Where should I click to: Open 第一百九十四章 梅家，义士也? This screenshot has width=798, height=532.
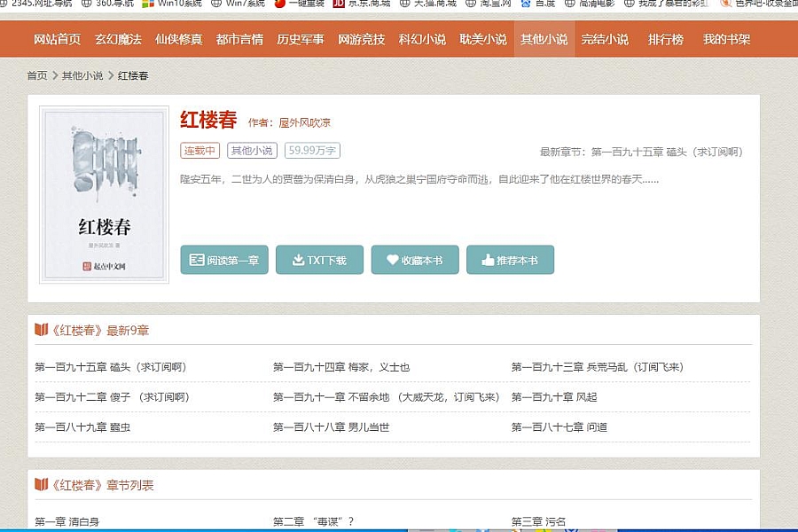(x=341, y=367)
